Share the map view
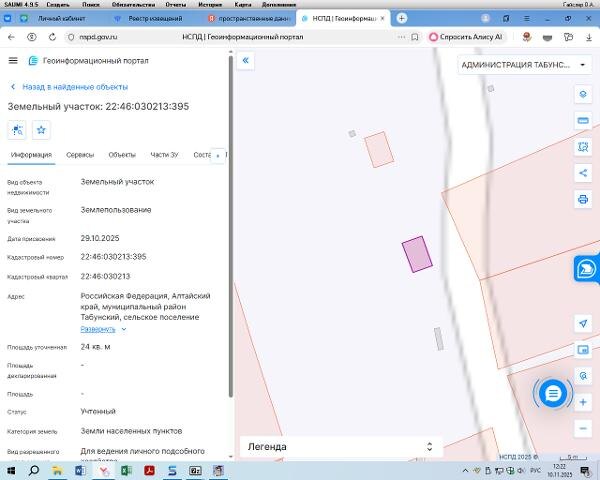The width and height of the screenshot is (600, 480). [x=583, y=173]
